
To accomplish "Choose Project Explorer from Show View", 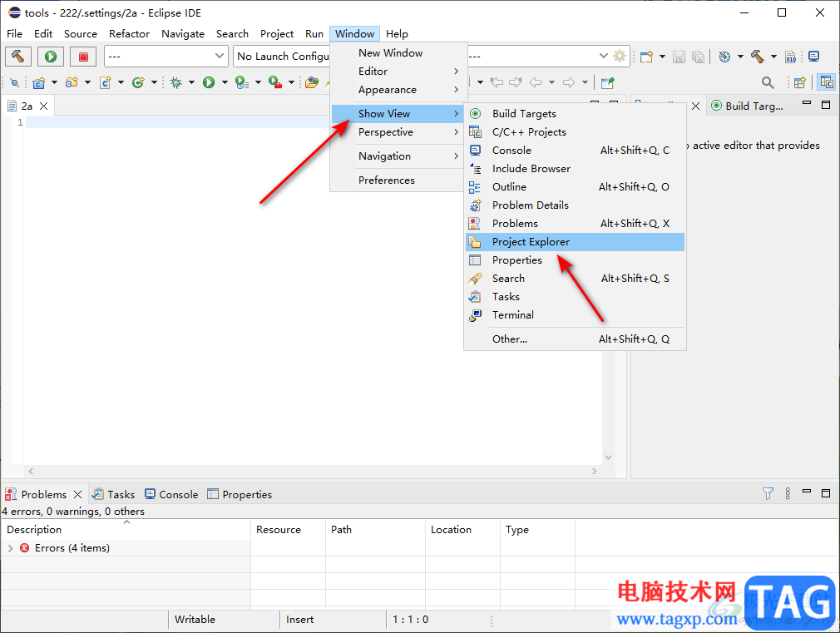I will [x=575, y=242].
